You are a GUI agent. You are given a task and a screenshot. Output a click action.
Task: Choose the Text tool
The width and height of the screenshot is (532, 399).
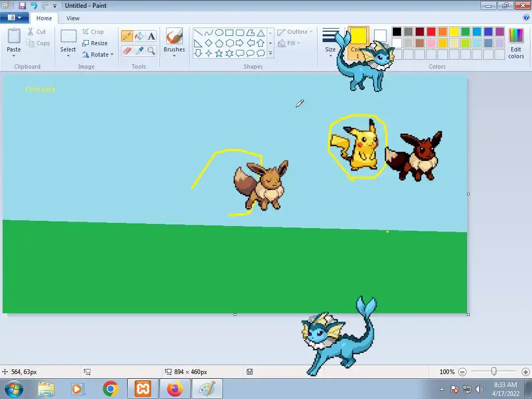[x=151, y=36]
